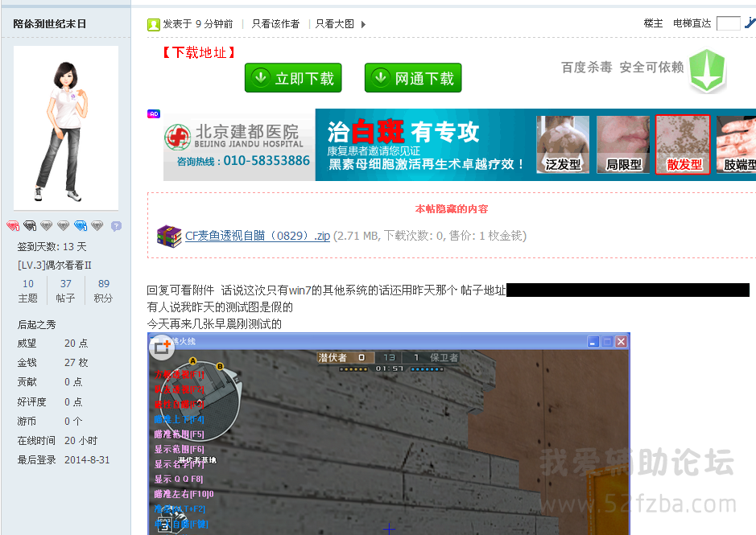Viewport: 756px width, 535px height.
Task: Click the third grey diamond medal icon
Action: pos(46,225)
